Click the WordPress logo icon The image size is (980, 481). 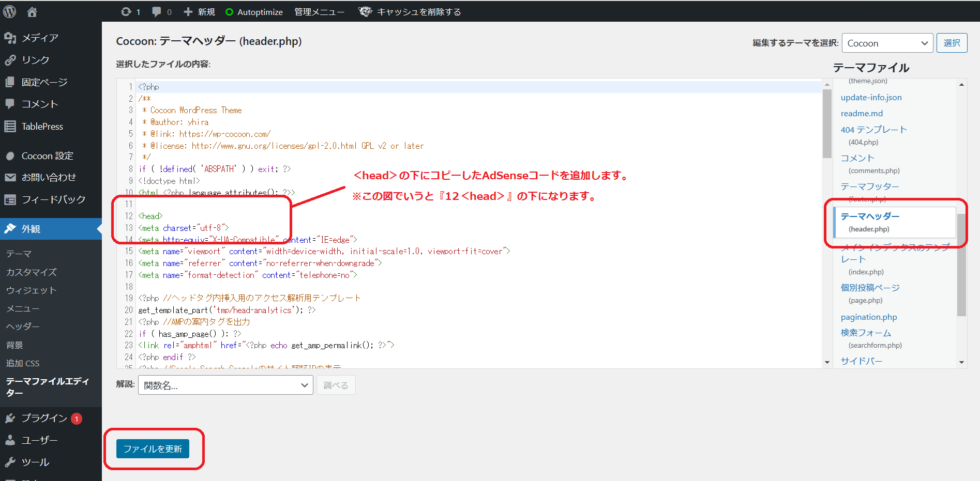(x=9, y=11)
